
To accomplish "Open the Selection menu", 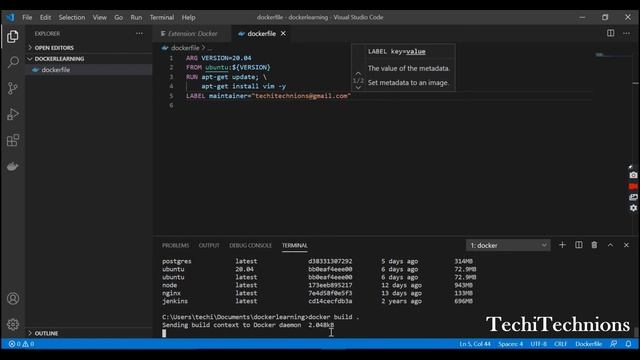I will click(72, 17).
